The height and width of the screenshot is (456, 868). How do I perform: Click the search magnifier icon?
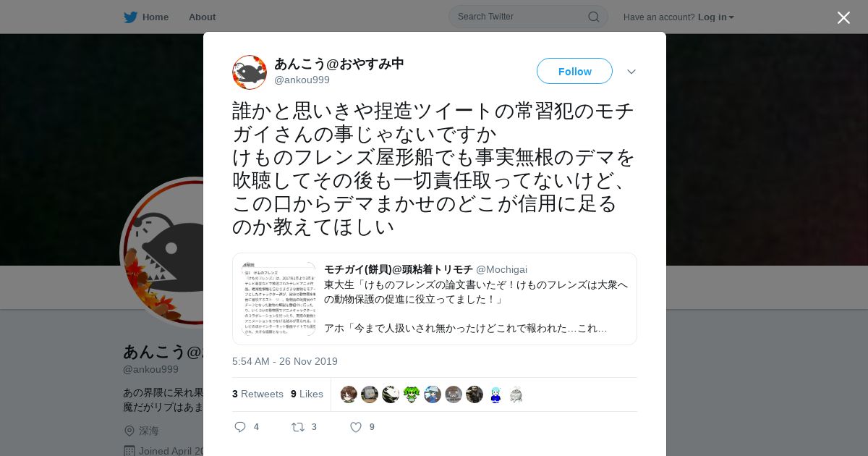[x=593, y=17]
